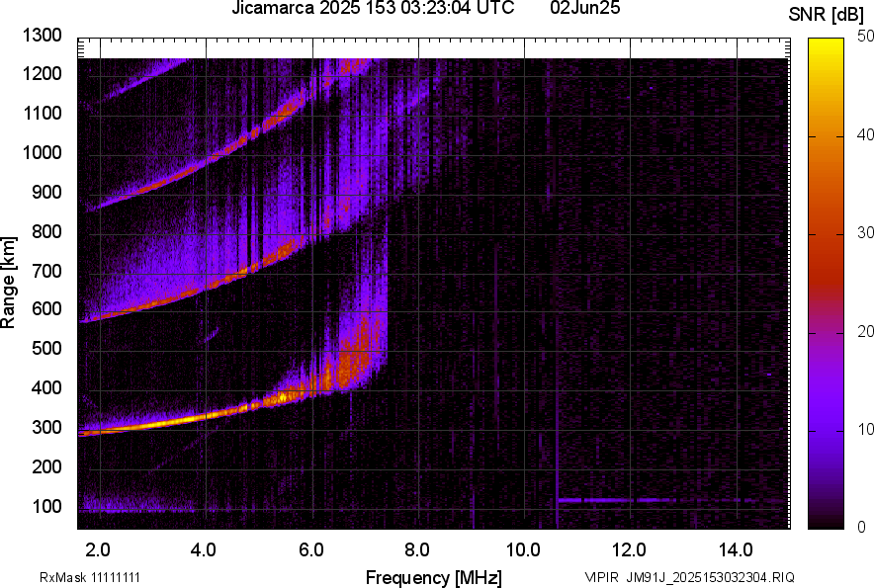Click the range tick label '300'

(46, 428)
